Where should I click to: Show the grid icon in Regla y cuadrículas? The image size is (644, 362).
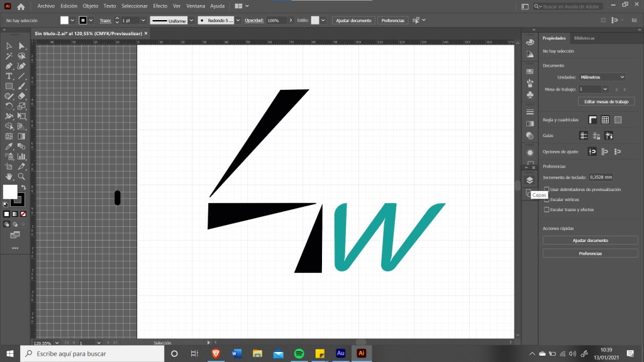tap(605, 119)
